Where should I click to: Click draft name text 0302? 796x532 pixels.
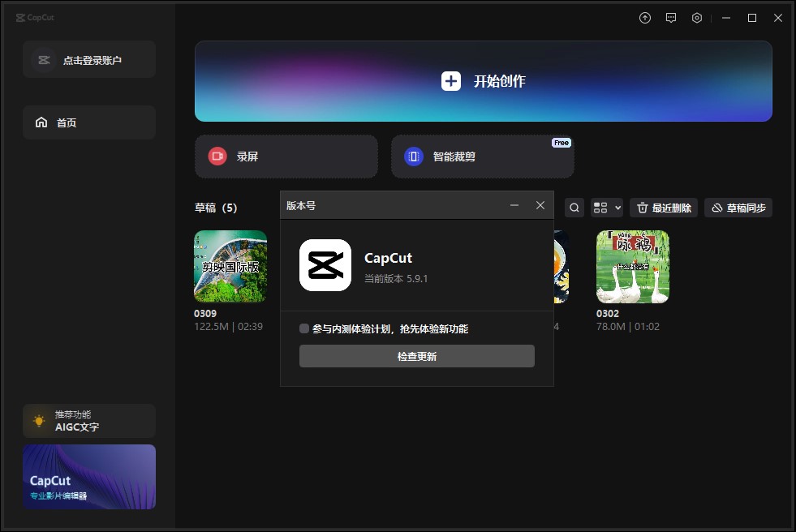(608, 313)
